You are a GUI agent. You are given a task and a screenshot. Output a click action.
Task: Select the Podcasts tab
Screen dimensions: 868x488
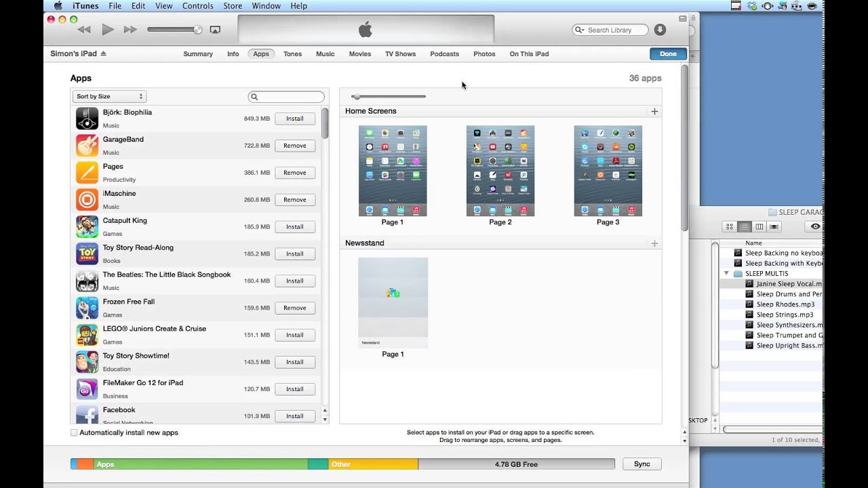(444, 54)
